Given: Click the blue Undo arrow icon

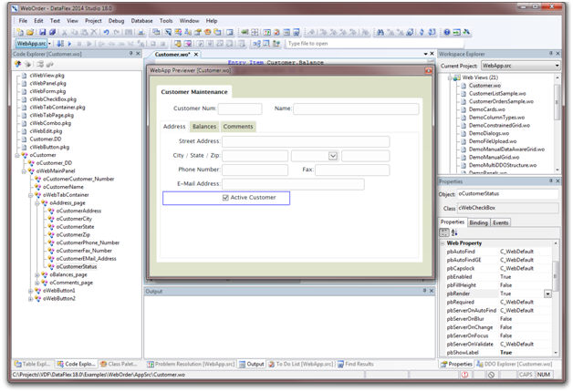Looking at the screenshot, I should coord(107,32).
